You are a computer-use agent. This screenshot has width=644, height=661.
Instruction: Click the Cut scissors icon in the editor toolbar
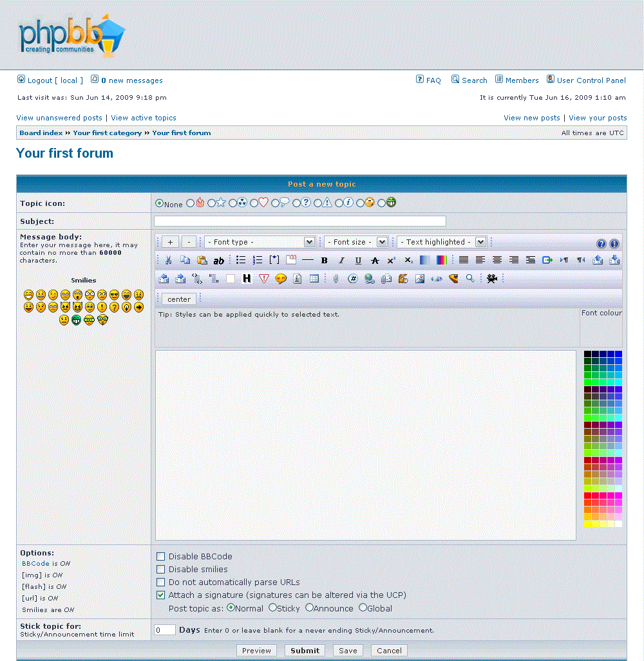(x=169, y=260)
